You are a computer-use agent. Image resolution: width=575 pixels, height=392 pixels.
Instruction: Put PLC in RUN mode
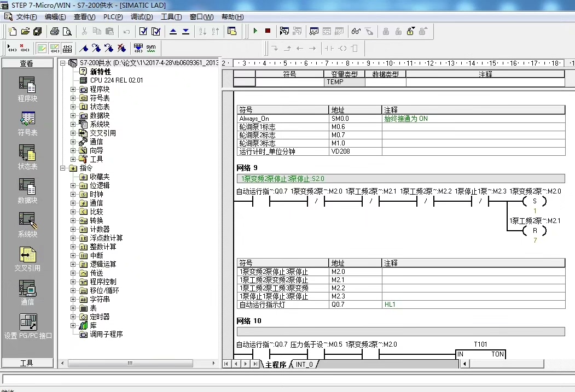(255, 31)
